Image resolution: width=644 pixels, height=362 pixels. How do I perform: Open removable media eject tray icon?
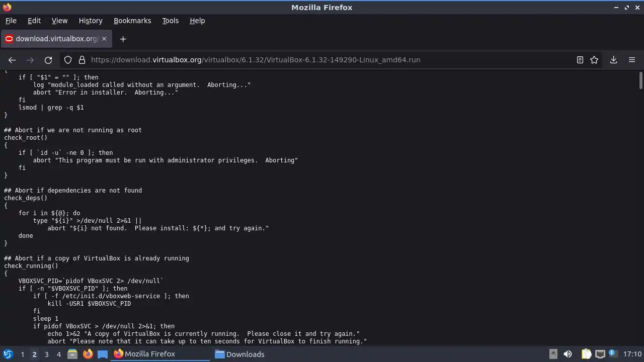pyautogui.click(x=553, y=354)
